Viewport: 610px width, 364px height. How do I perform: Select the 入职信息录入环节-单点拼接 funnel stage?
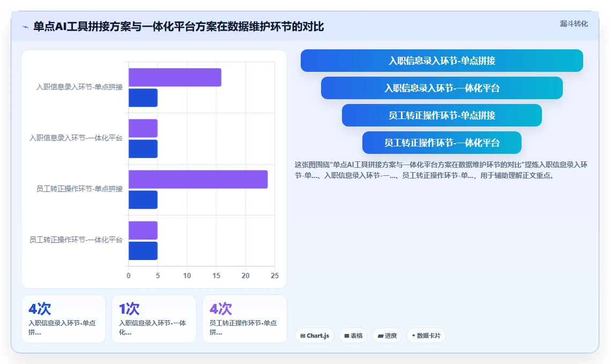[442, 61]
